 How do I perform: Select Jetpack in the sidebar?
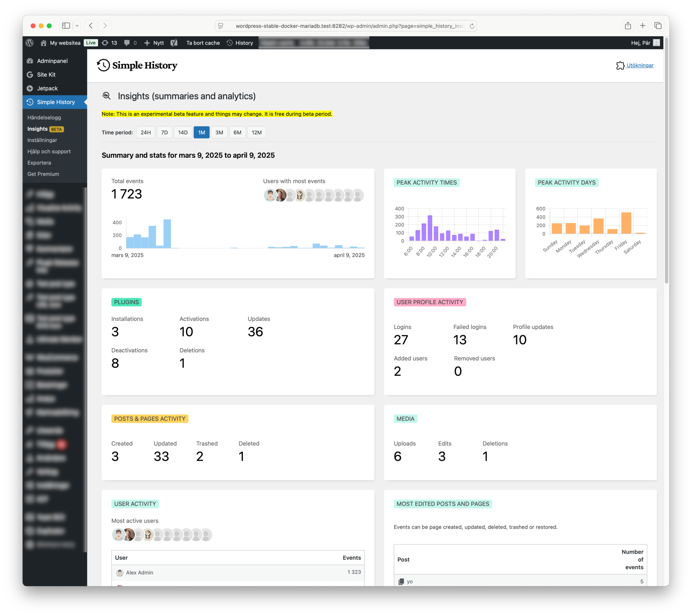(x=47, y=88)
